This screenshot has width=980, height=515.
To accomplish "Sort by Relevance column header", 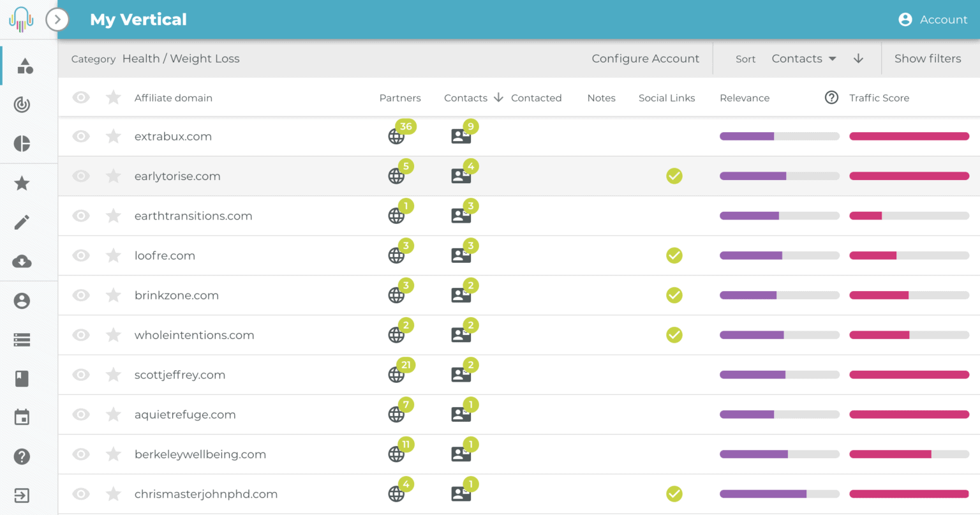I will [x=745, y=98].
